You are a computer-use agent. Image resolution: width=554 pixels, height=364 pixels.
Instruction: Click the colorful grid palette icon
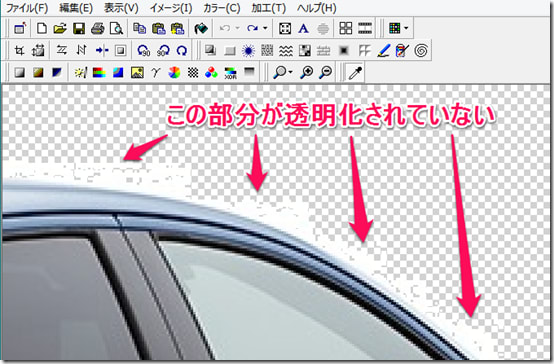pos(394,28)
